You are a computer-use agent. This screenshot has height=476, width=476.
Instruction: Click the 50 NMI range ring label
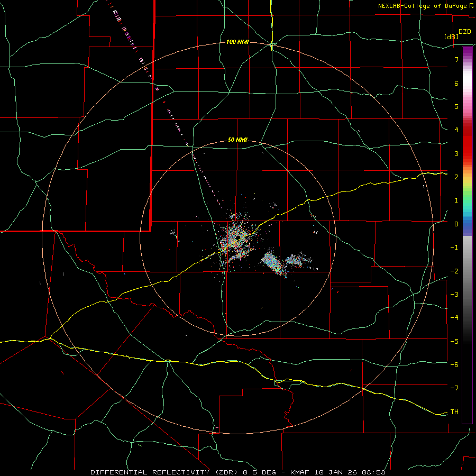[237, 140]
